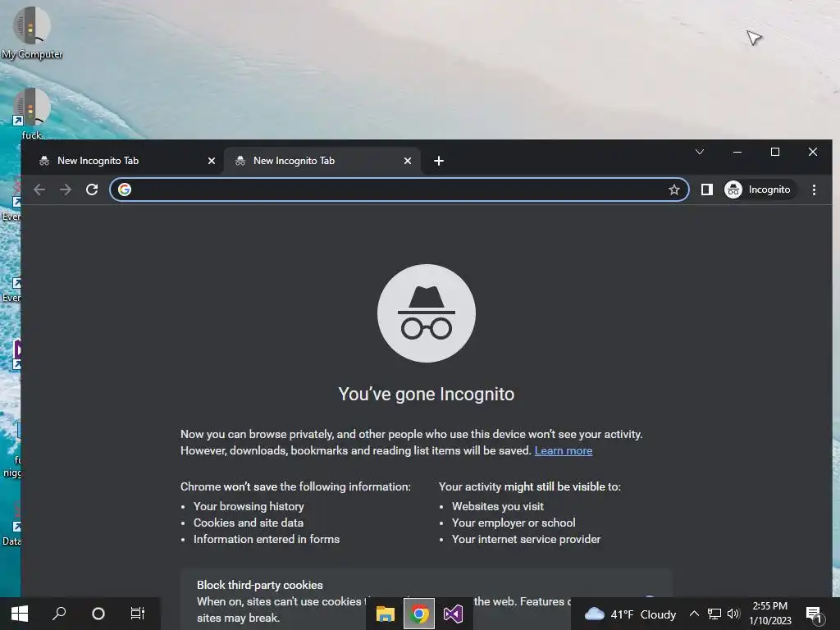Click "Cookies and site data" bullet text

249,523
